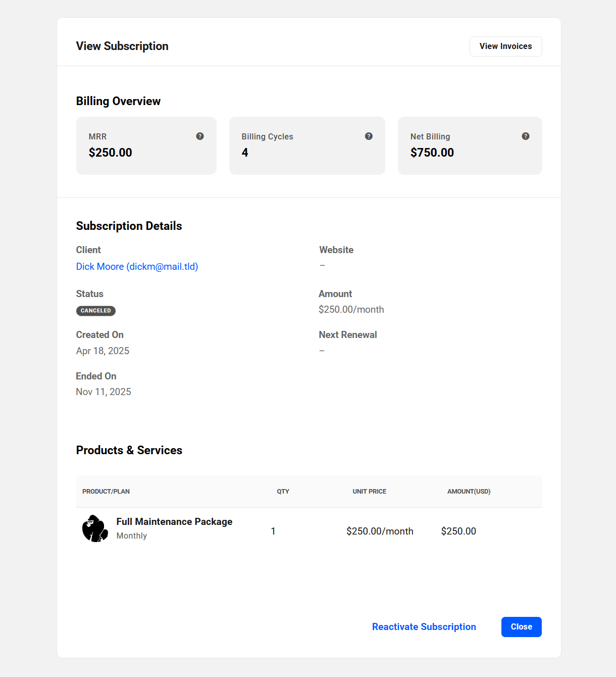Screen dimensions: 616x677
Task: Click the Amount value $250.00/month under Subscription Details
Action: coord(351,310)
